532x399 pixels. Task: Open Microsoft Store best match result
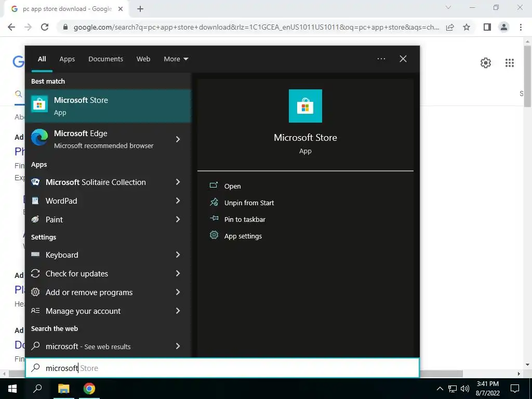[x=108, y=106]
